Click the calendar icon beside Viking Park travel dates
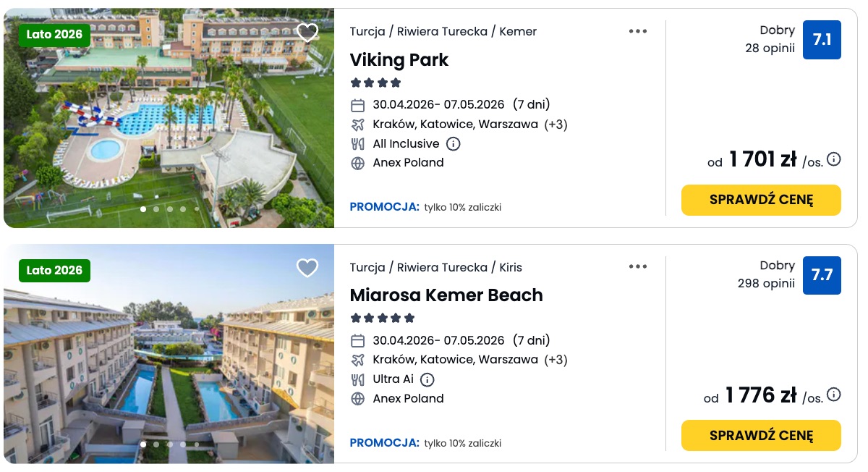868x472 pixels. pyautogui.click(x=357, y=105)
